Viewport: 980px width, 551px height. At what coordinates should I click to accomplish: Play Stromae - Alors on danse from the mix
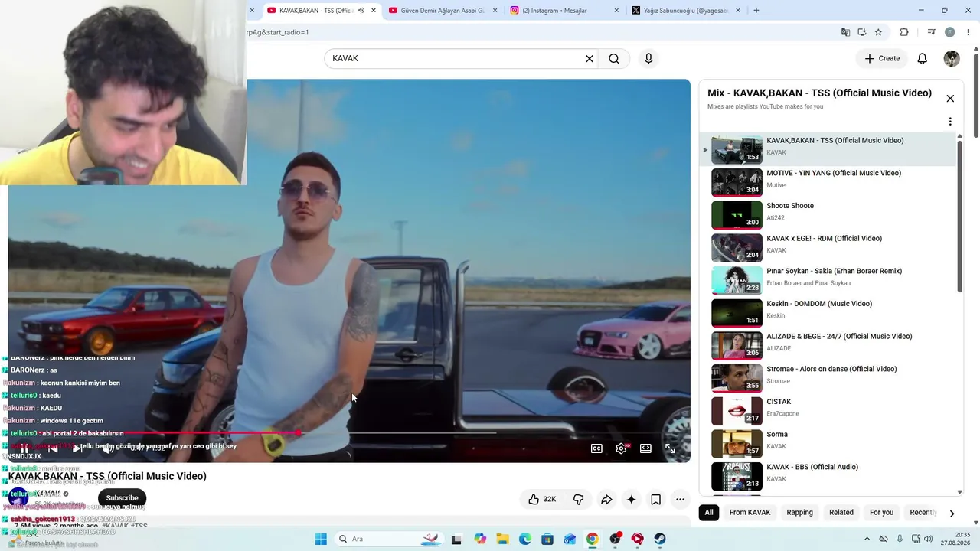click(828, 378)
